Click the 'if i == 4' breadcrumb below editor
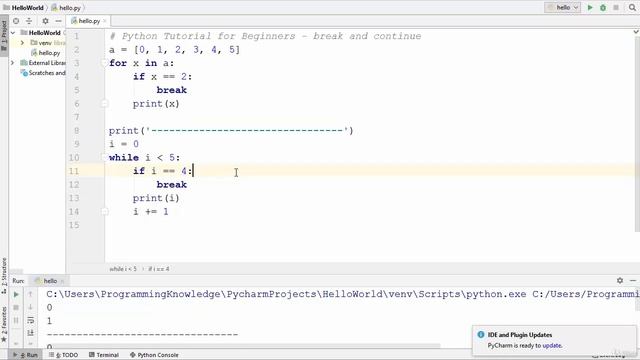 click(159, 269)
